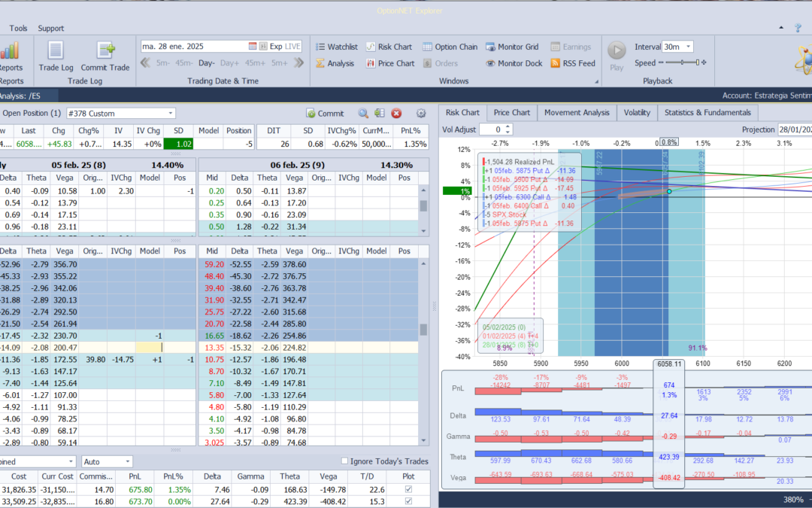Screen dimensions: 812x508
Task: Expand the Windows group dialog launcher
Action: pyautogui.click(x=596, y=81)
